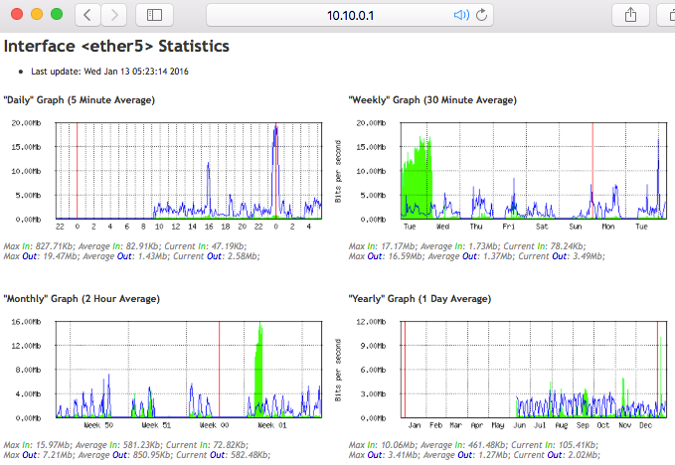Image resolution: width=675 pixels, height=465 pixels.
Task: Maximize the window with green button
Action: pyautogui.click(x=57, y=14)
